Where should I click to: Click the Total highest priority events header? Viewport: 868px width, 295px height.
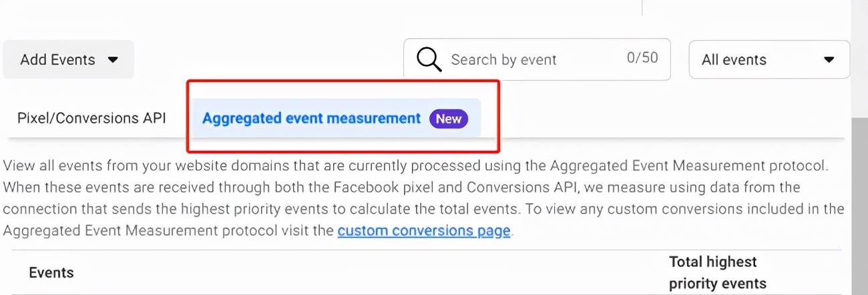tap(718, 272)
